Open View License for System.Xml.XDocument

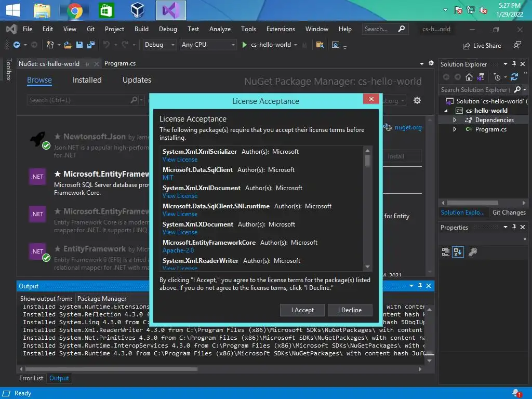pos(180,232)
